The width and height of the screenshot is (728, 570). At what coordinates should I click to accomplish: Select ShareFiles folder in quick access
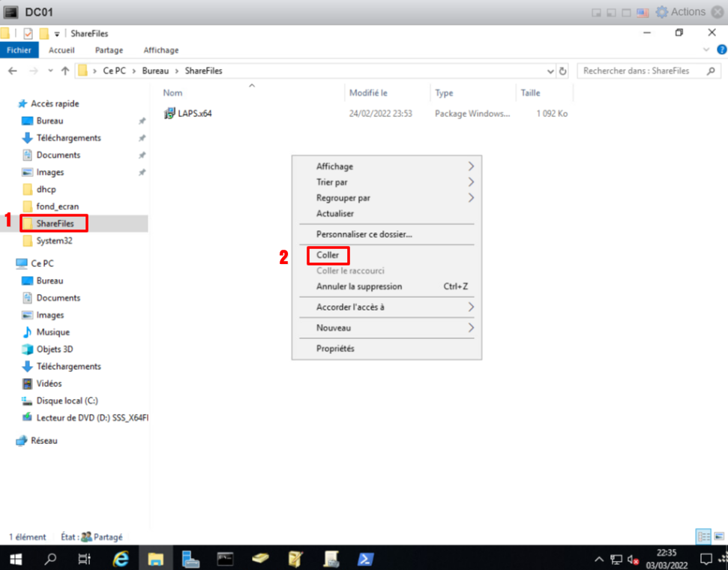[x=55, y=223]
